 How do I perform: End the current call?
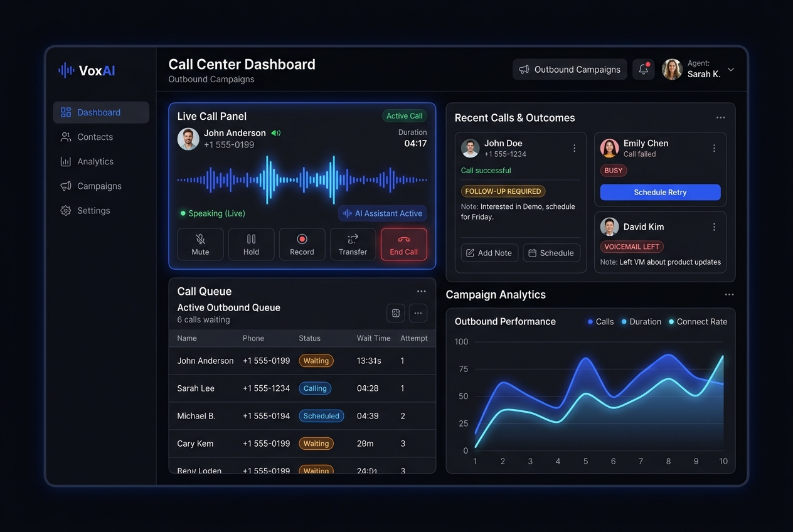pyautogui.click(x=403, y=244)
